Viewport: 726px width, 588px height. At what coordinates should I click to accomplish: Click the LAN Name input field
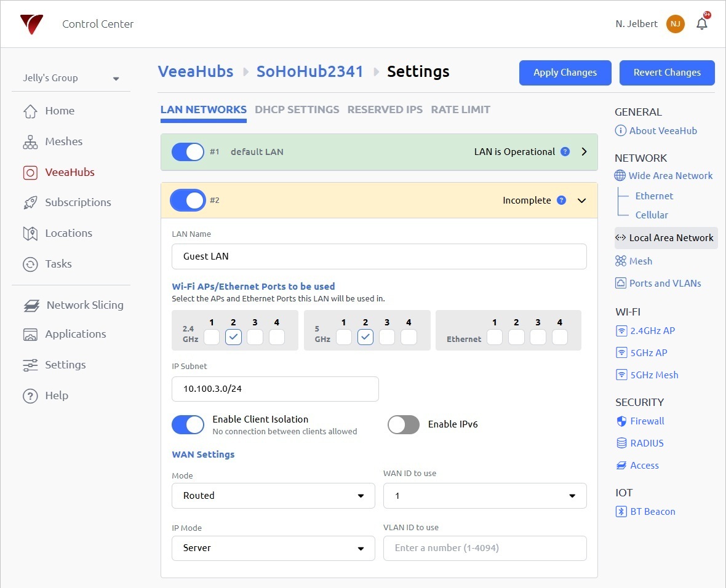[379, 256]
